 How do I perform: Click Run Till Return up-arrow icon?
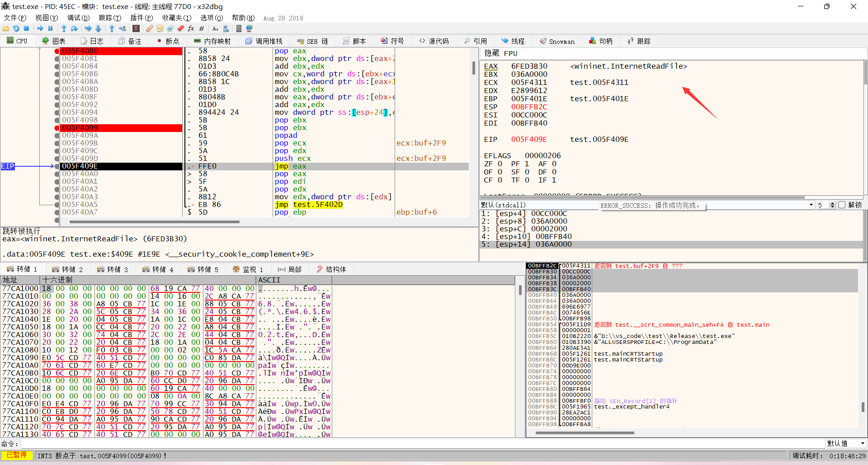(x=112, y=28)
